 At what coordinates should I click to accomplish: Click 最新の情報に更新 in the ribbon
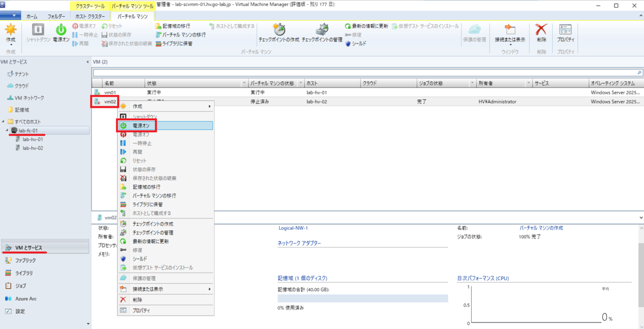[x=367, y=26]
